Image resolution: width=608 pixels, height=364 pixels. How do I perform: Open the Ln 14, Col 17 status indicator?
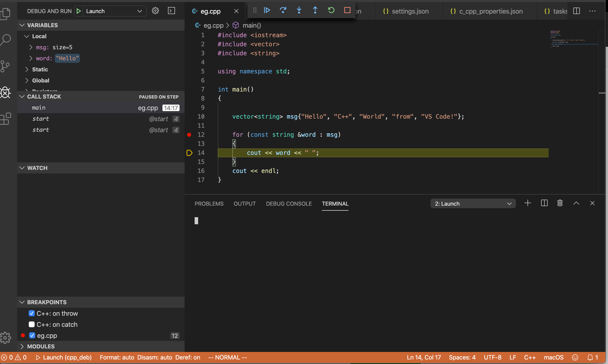[423, 357]
